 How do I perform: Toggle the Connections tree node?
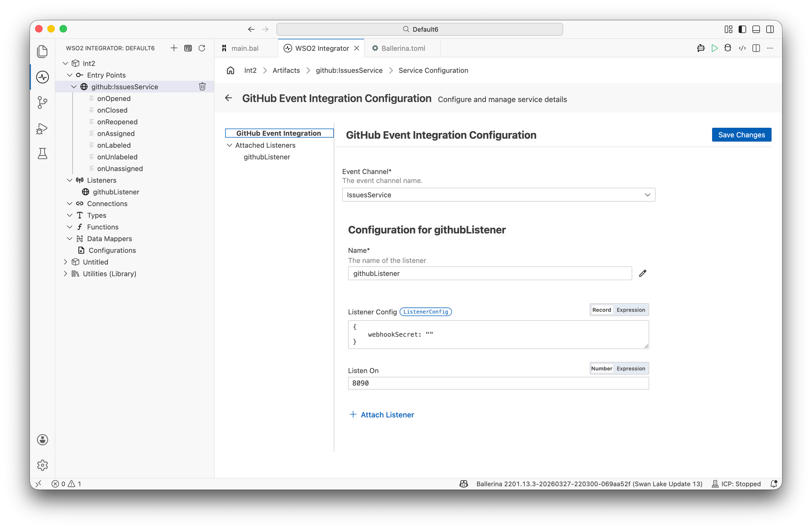[x=70, y=204]
